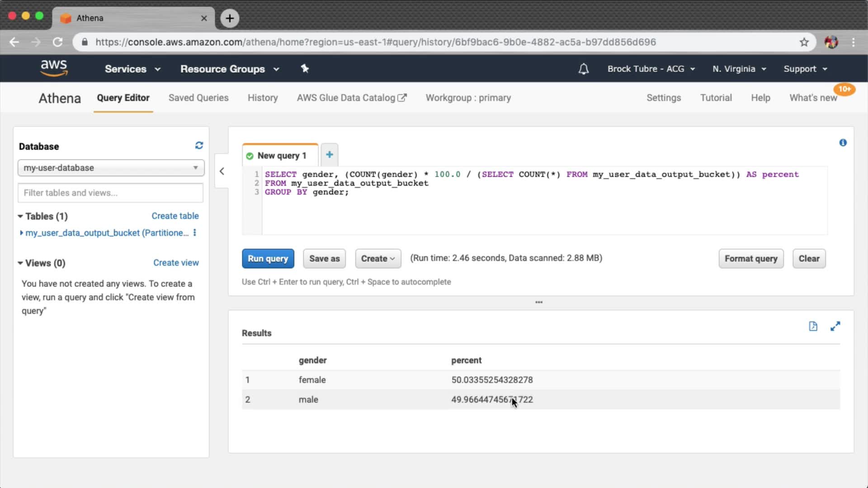Add a new query tab
The height and width of the screenshot is (488, 868).
[330, 155]
